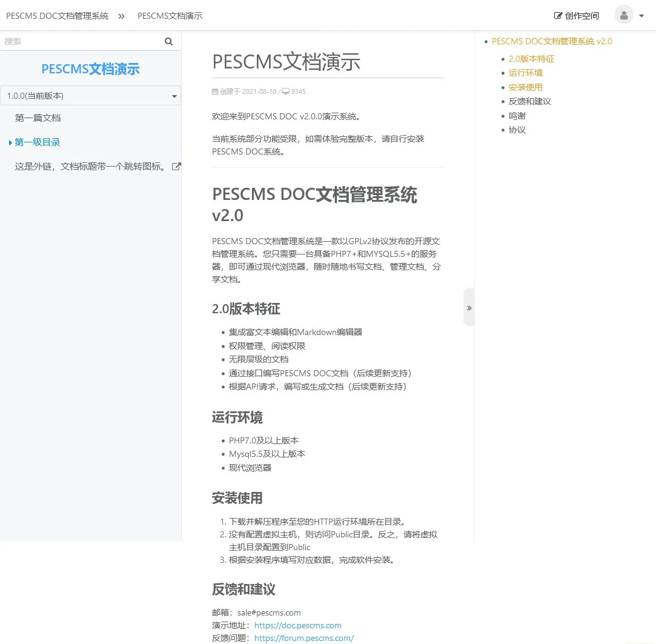Click the 运行环境 section heading
Viewport: 656px width, 644px height.
click(x=237, y=417)
